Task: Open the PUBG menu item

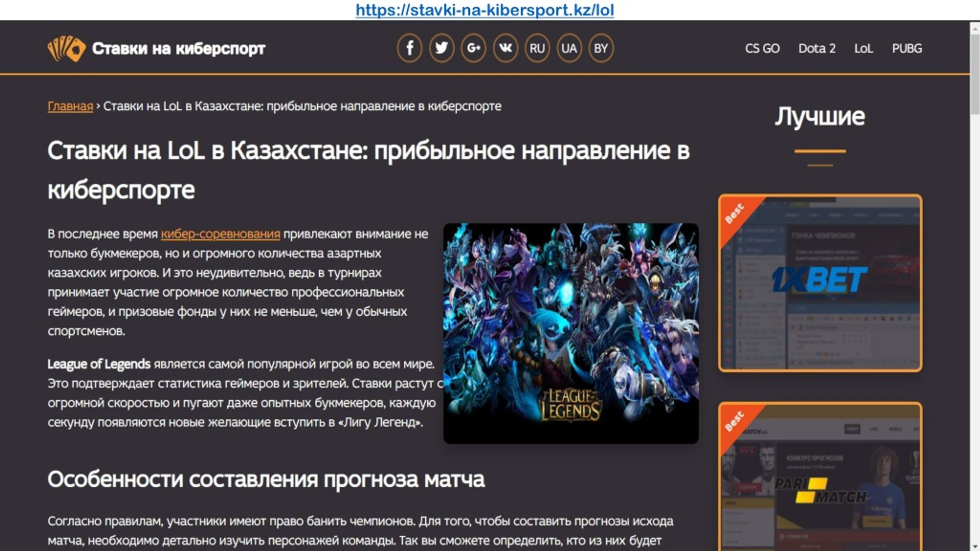Action: (x=907, y=49)
